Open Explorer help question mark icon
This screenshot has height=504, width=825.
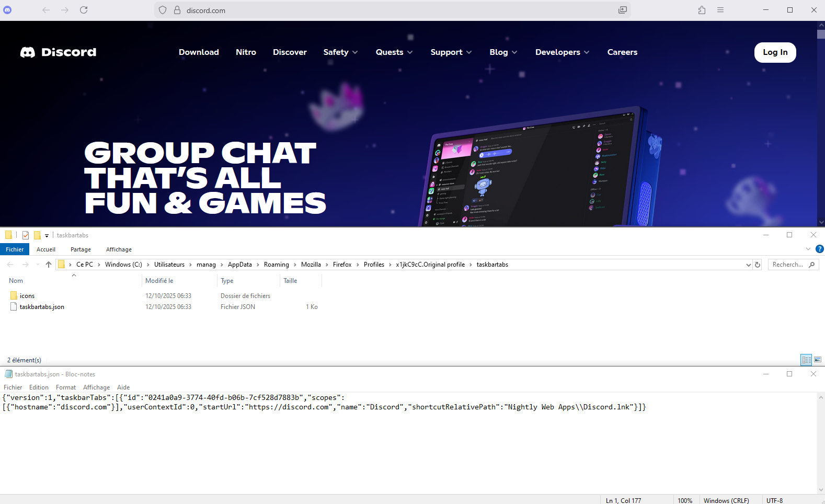[x=819, y=249]
